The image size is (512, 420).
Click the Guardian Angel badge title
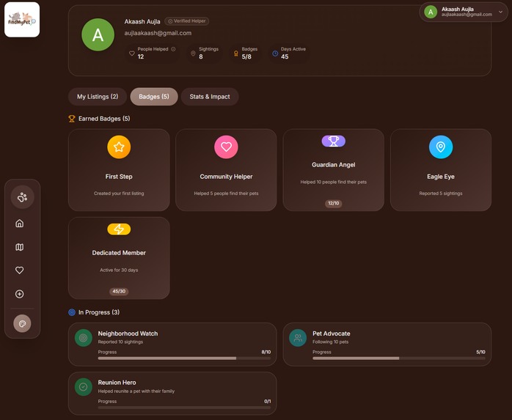point(334,165)
